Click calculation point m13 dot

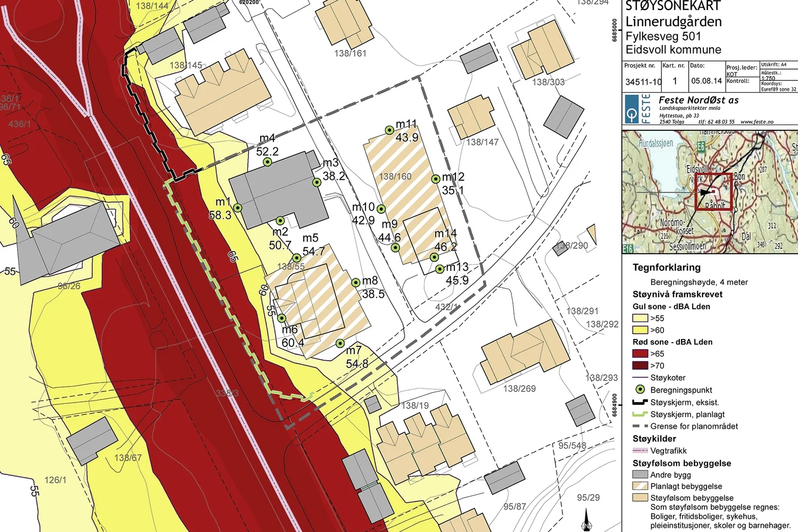click(439, 269)
